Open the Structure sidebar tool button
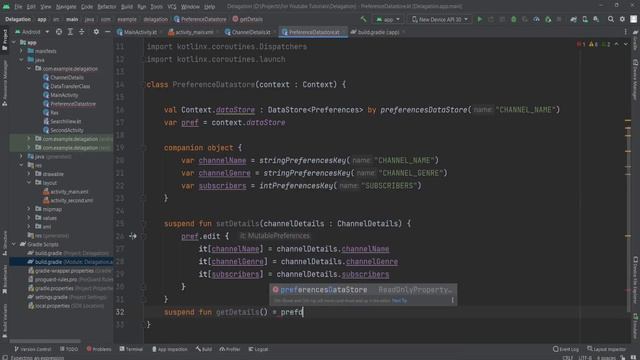 [x=4, y=244]
